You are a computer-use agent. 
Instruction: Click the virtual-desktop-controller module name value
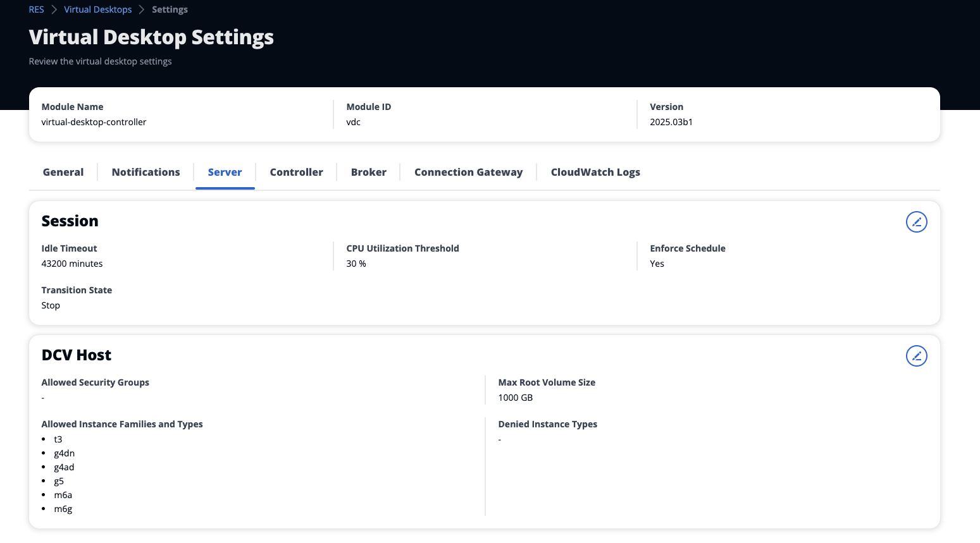point(94,122)
